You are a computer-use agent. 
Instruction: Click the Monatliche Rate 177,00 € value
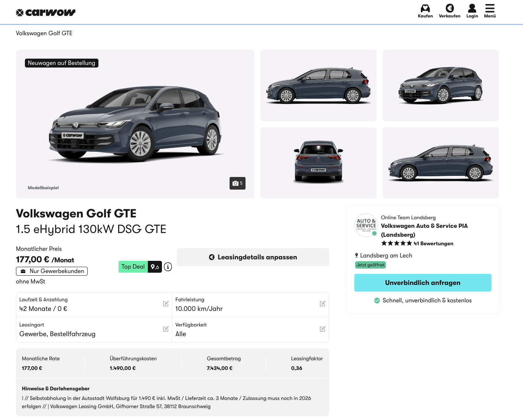tap(32, 368)
